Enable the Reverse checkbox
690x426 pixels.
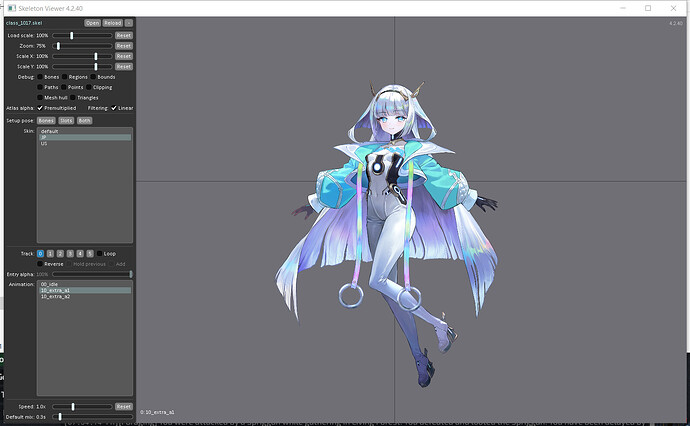click(40, 264)
